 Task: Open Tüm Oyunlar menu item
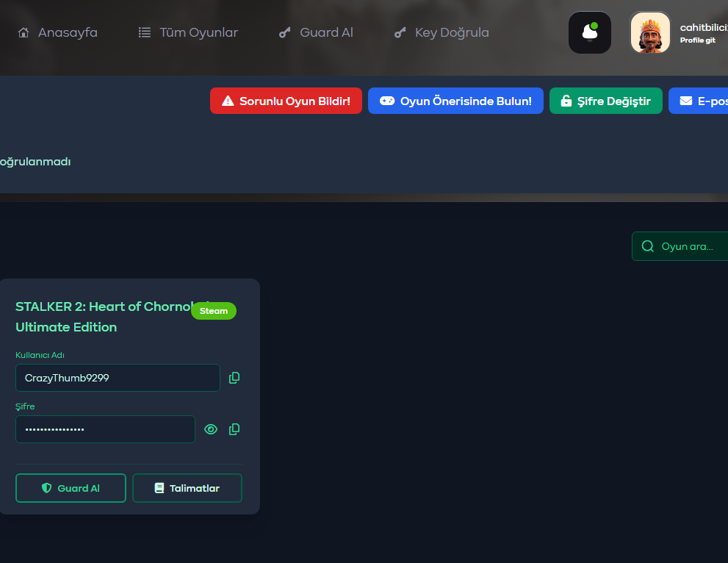point(188,32)
